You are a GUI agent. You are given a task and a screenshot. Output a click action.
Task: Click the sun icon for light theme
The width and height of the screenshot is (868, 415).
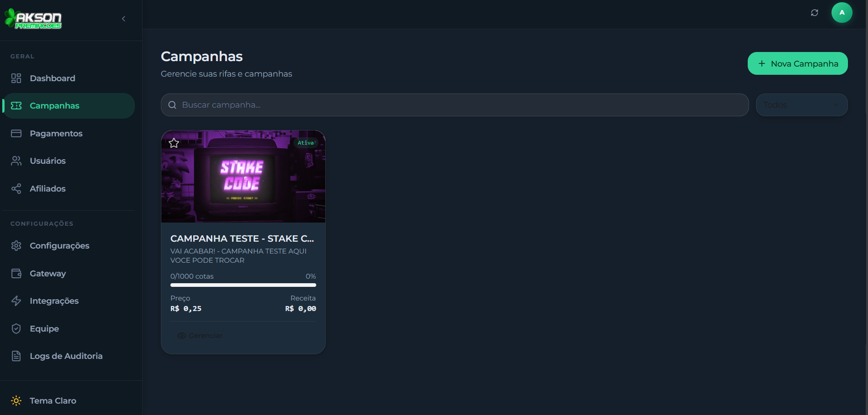pos(16,401)
